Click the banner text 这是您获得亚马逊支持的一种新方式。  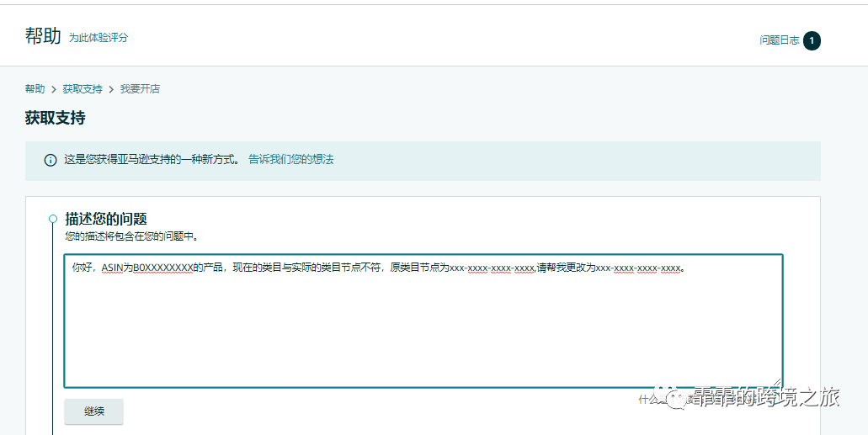pos(152,159)
